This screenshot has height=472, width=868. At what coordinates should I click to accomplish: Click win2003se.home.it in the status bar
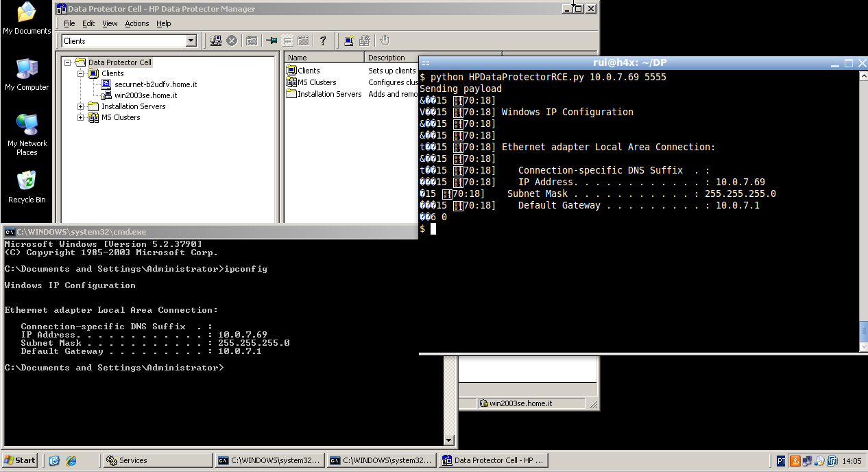click(x=520, y=403)
